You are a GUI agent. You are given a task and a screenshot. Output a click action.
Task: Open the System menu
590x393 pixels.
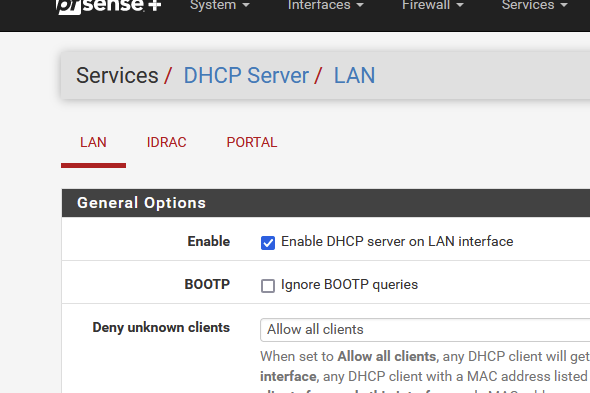click(x=220, y=5)
